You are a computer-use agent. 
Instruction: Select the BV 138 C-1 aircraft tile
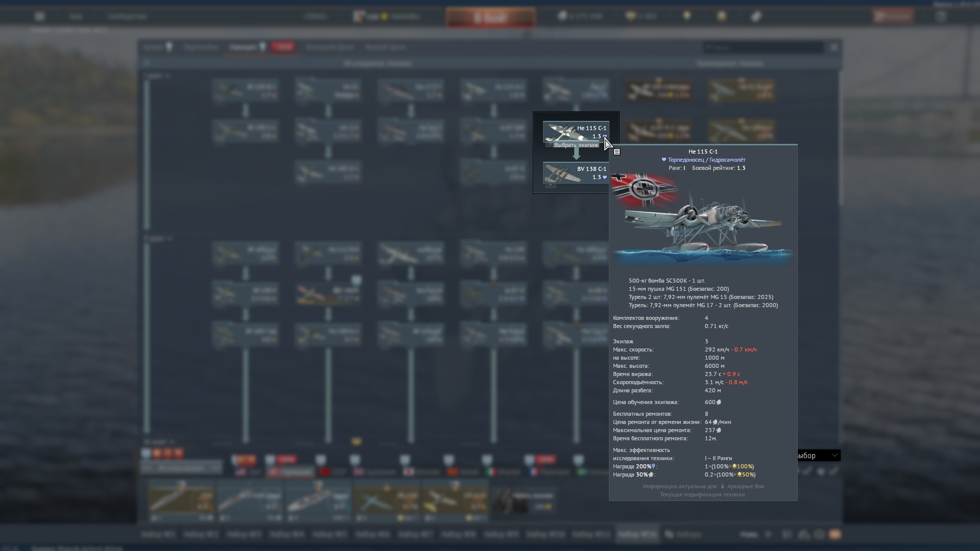click(576, 173)
